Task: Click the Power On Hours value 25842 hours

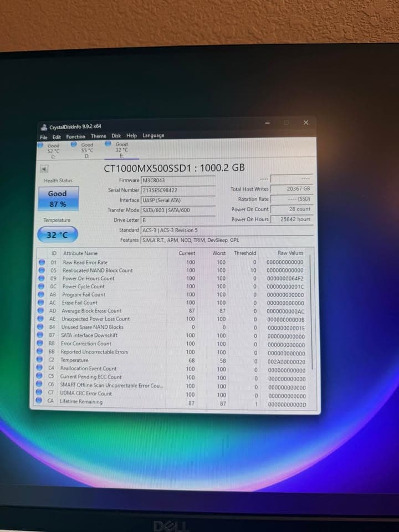Action: (291, 219)
